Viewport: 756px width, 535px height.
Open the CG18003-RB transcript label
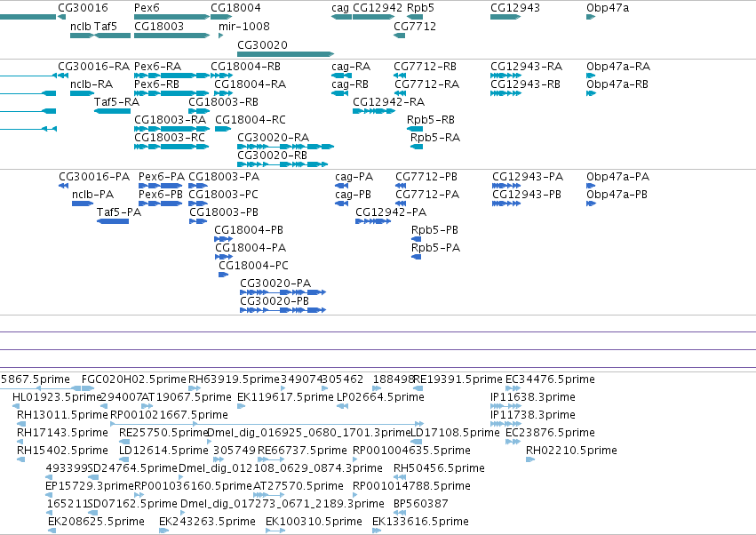click(x=223, y=102)
